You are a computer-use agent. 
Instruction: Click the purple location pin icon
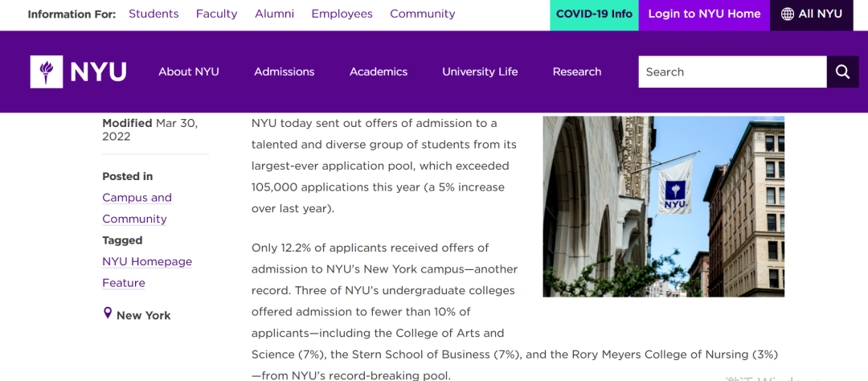pyautogui.click(x=108, y=313)
